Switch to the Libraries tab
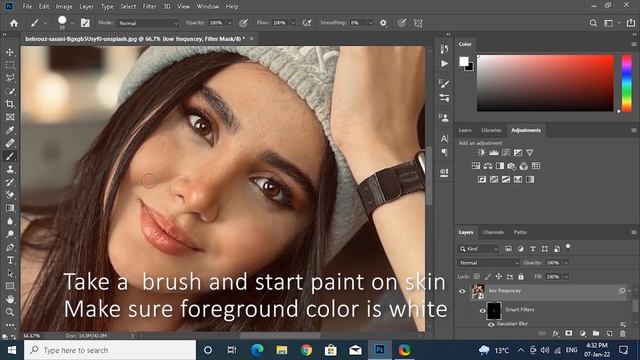 (491, 130)
